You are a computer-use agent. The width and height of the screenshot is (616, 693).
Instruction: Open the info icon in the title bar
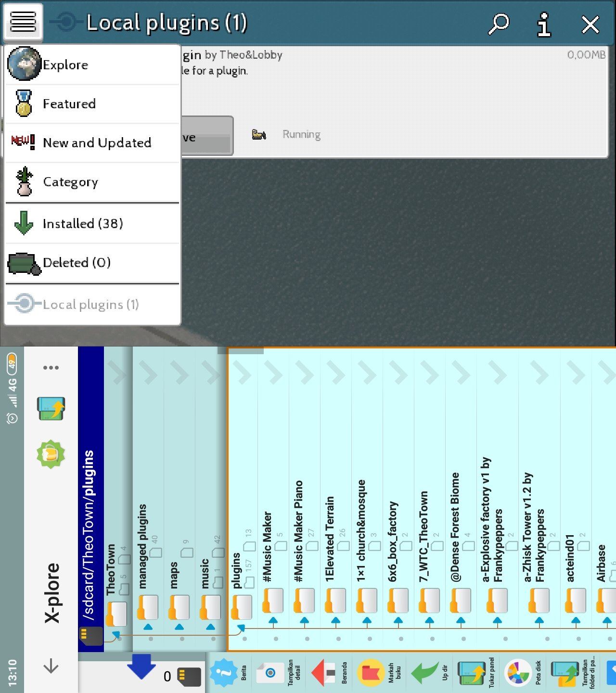click(x=544, y=24)
